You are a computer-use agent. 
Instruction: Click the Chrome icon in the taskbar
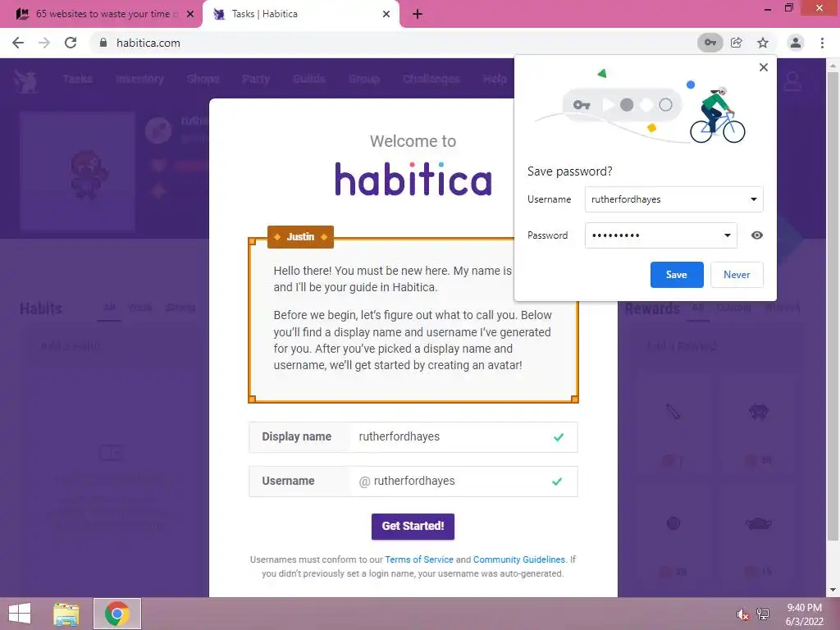click(x=116, y=614)
